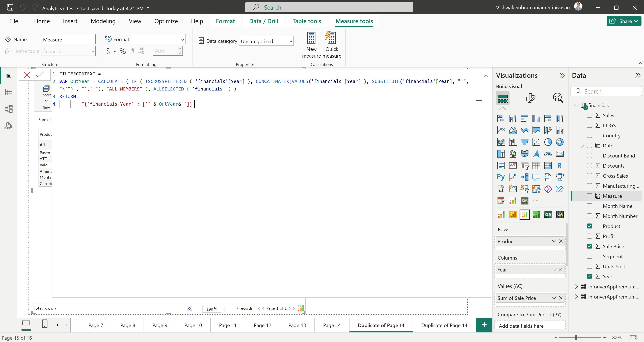The width and height of the screenshot is (644, 342).
Task: Commit the formula with the checkmark icon
Action: click(x=40, y=75)
